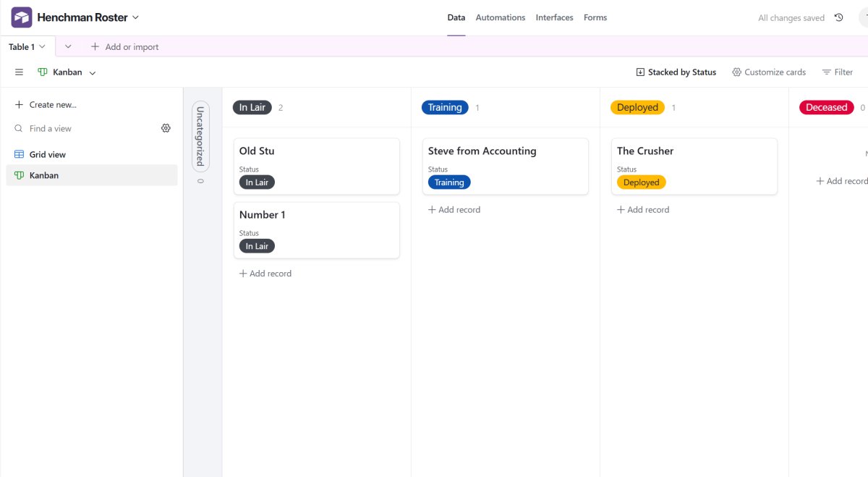Add a record under the Training column
This screenshot has height=477, width=868.
[x=454, y=209]
